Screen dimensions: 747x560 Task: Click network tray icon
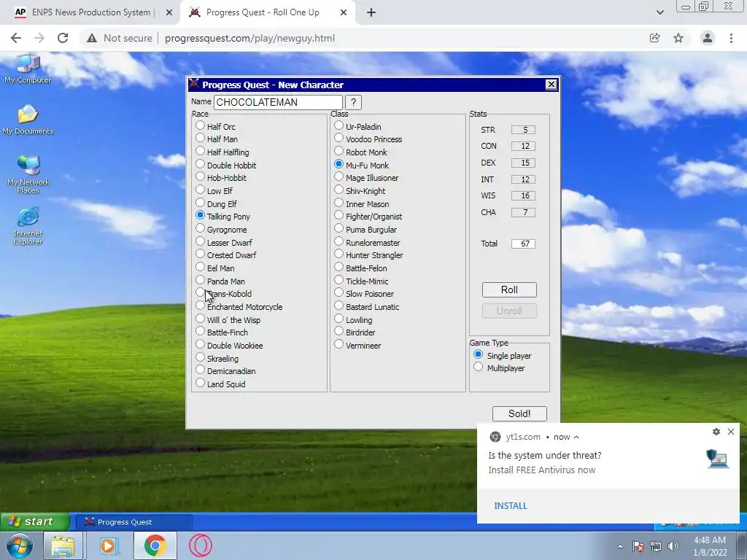point(656,546)
